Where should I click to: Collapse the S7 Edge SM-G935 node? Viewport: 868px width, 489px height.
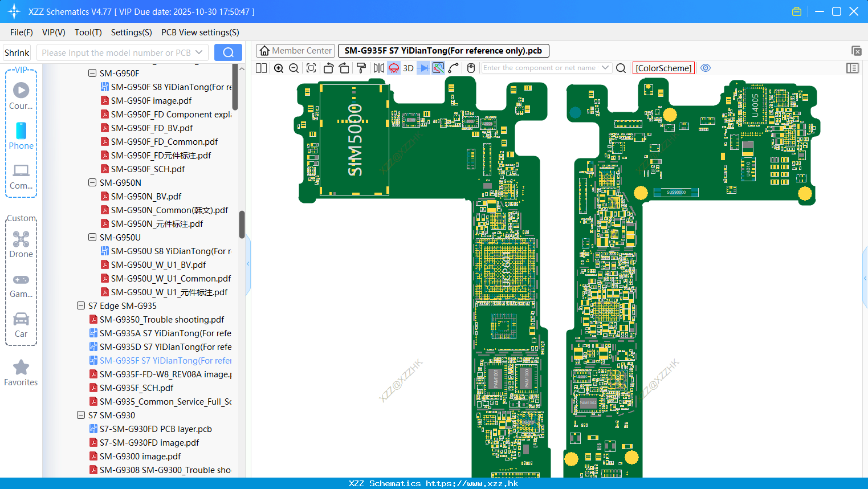coord(81,305)
